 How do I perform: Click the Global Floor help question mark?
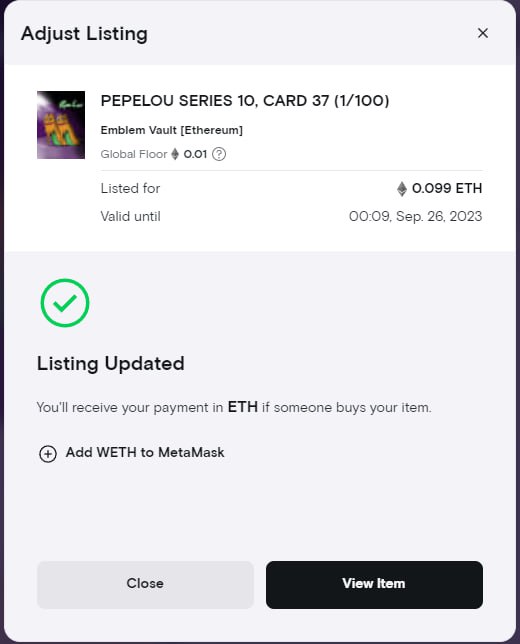219,154
